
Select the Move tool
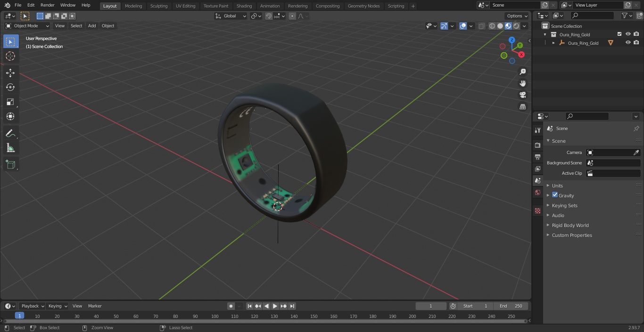(x=10, y=73)
